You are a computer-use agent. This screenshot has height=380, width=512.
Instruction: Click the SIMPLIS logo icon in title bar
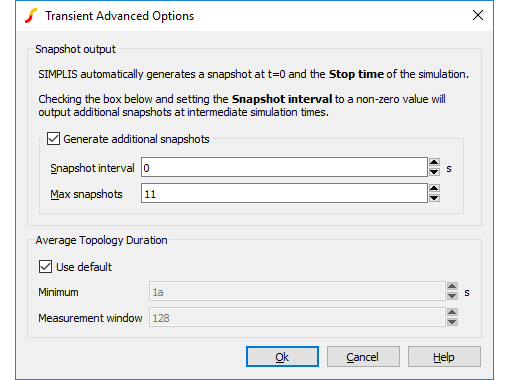(x=31, y=16)
